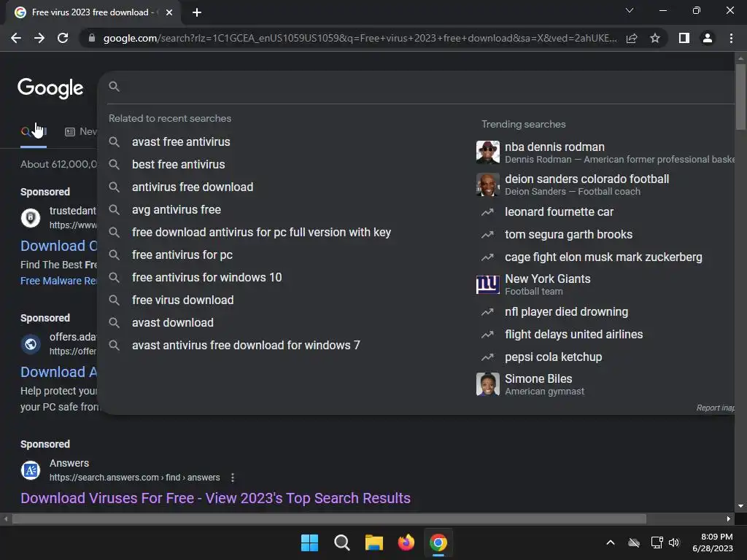Click the Dennis Rodman thumbnail photo
This screenshot has width=747, height=560.
[x=488, y=152]
